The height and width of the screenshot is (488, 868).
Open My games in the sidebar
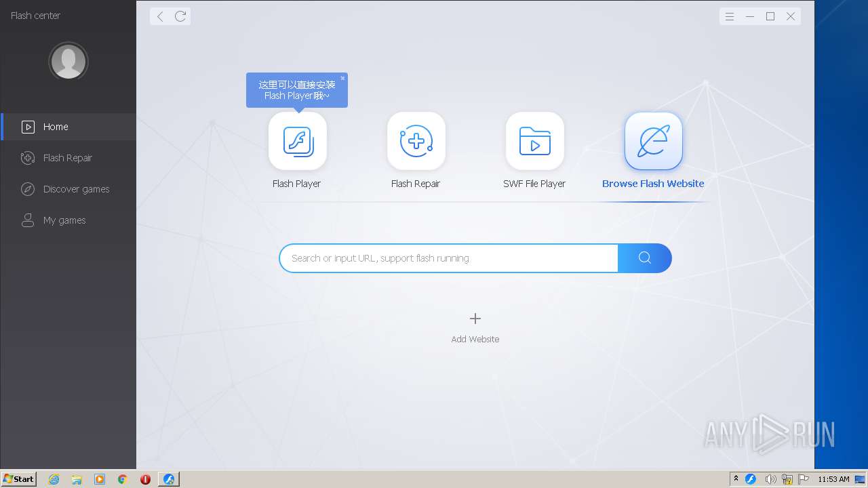click(x=68, y=220)
